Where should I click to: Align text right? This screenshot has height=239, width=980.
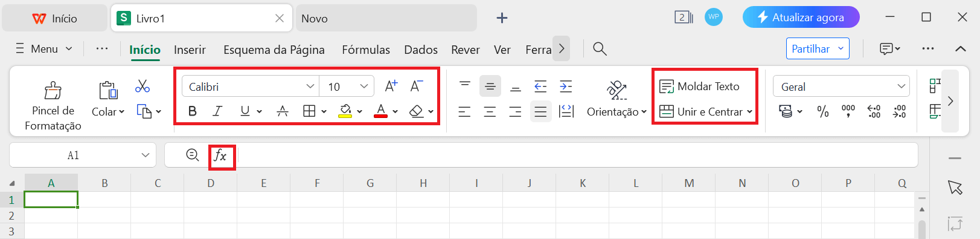click(x=515, y=112)
